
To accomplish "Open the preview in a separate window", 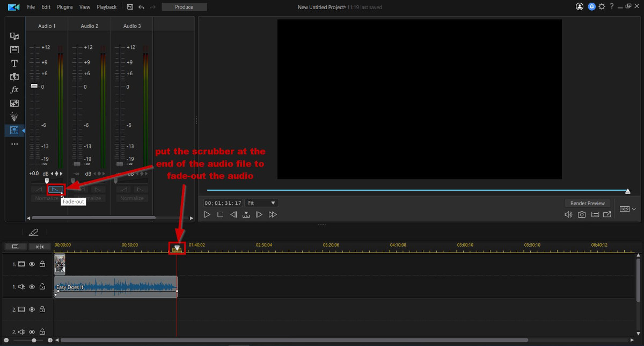I will (x=608, y=214).
